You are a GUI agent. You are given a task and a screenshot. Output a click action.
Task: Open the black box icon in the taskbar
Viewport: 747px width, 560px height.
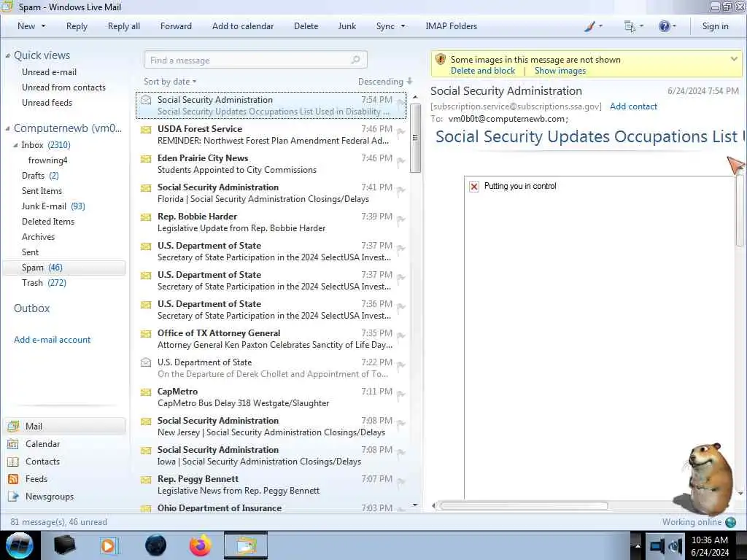[x=64, y=545]
